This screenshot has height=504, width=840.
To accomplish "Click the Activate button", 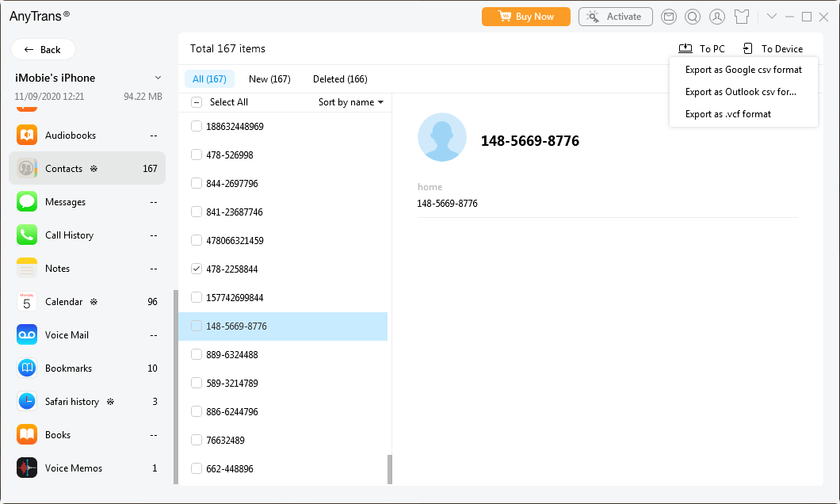I will click(x=616, y=17).
